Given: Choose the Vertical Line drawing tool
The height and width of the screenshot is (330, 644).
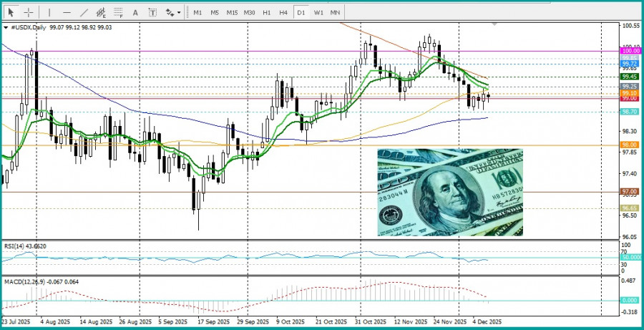Looking at the screenshot, I should click(x=49, y=13).
